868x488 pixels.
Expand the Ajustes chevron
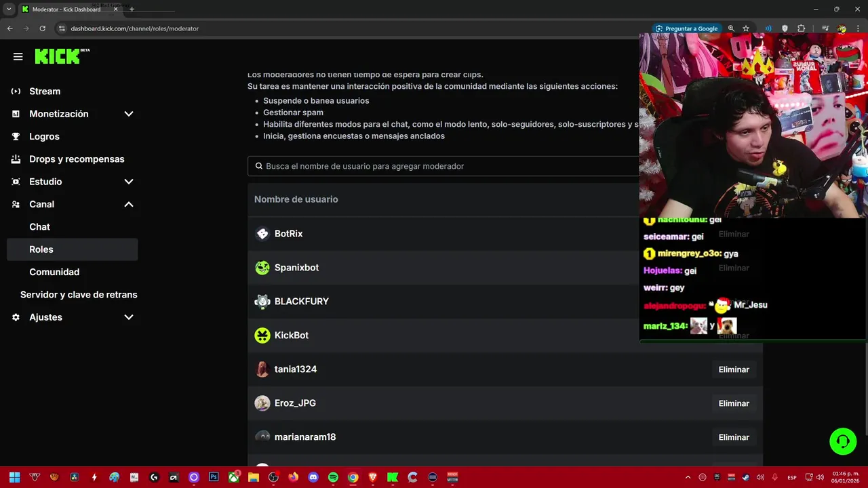tap(129, 317)
